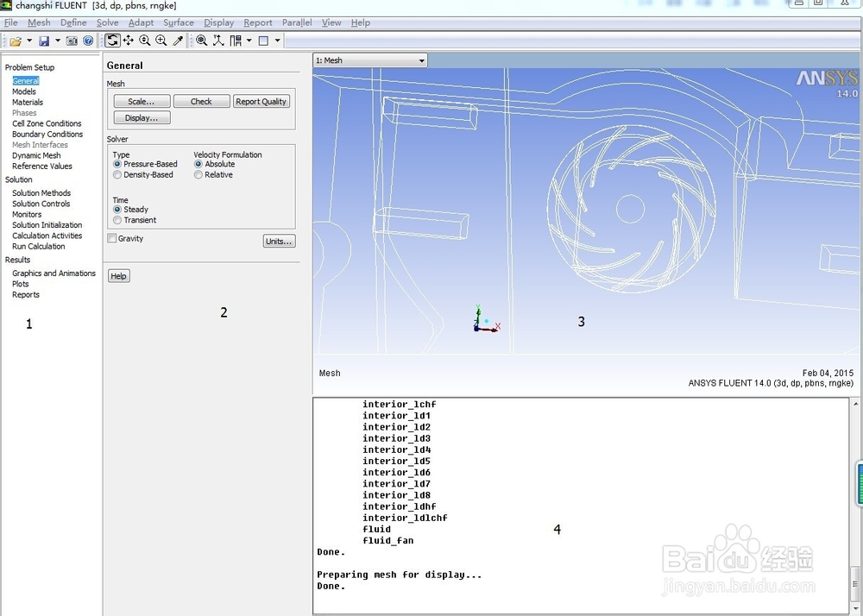
Task: Click the Display... button
Action: (142, 117)
